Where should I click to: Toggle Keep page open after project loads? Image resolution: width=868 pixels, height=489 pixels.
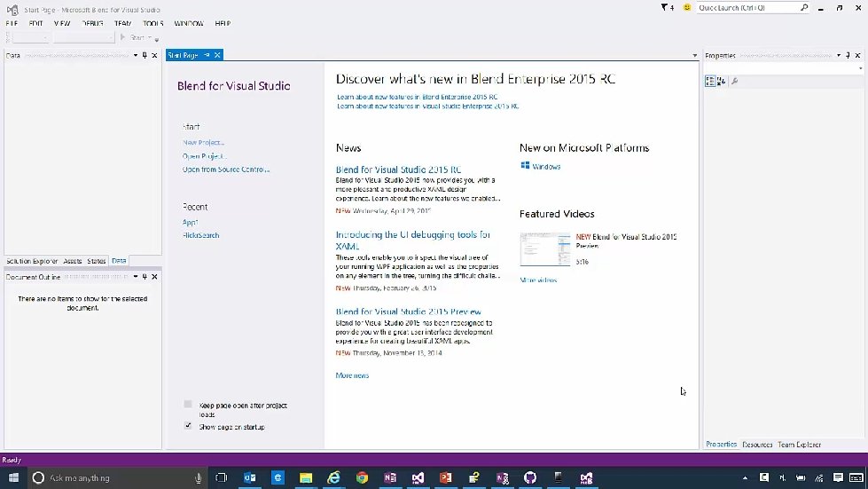point(188,405)
